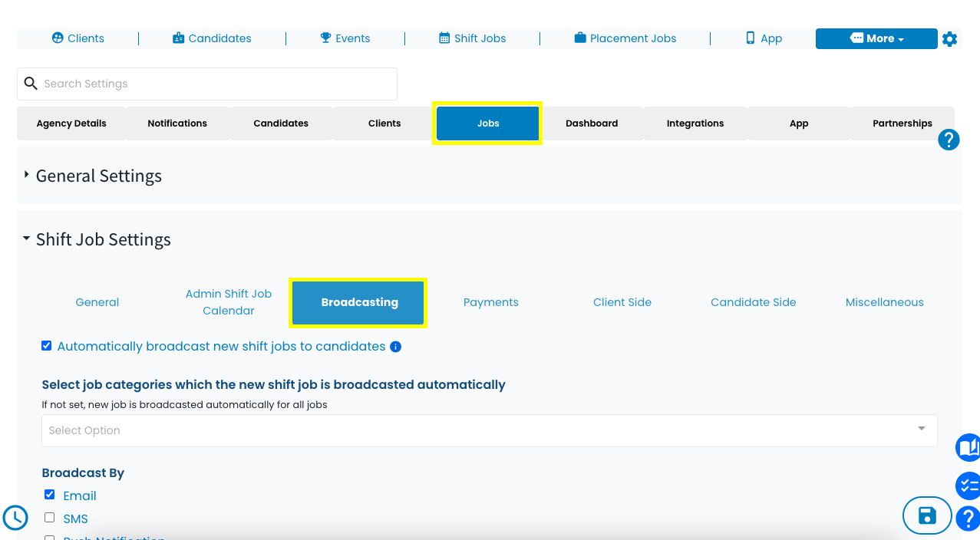This screenshot has height=540, width=980.
Task: Focus the Search Settings input field
Action: click(207, 84)
